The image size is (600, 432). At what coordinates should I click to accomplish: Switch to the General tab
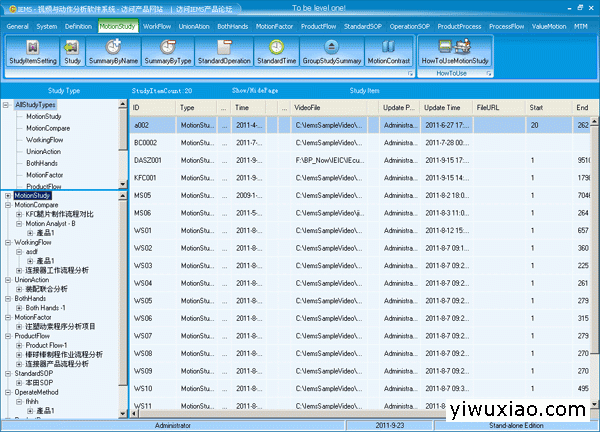pyautogui.click(x=18, y=26)
